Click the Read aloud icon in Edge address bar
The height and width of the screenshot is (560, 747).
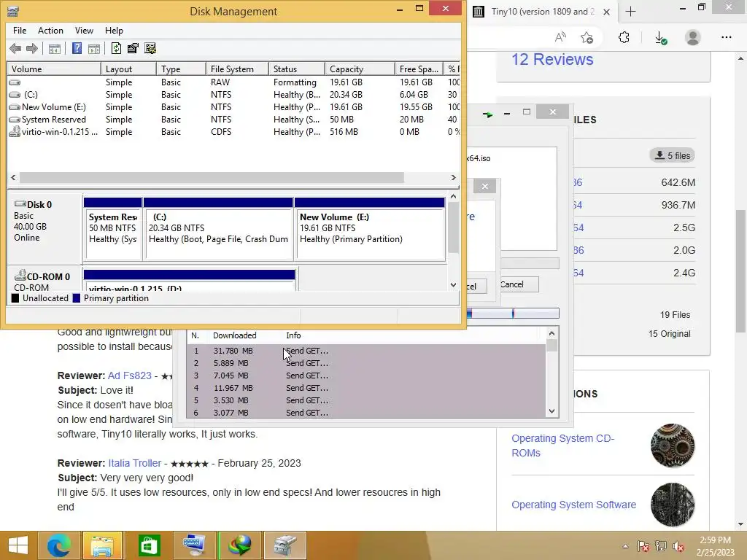point(561,37)
